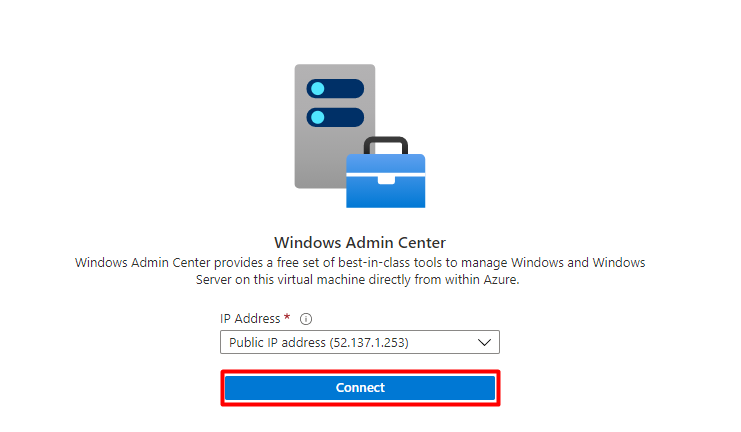The image size is (741, 432).
Task: Click the gray server tower body
Action: 318,160
